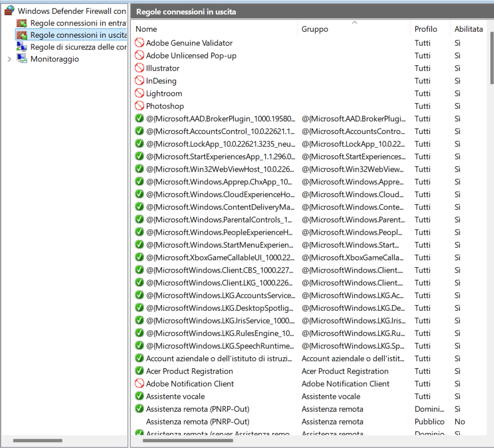
Task: Click the block icon for Adobe Unlicensed Pop-up
Action: coord(139,55)
